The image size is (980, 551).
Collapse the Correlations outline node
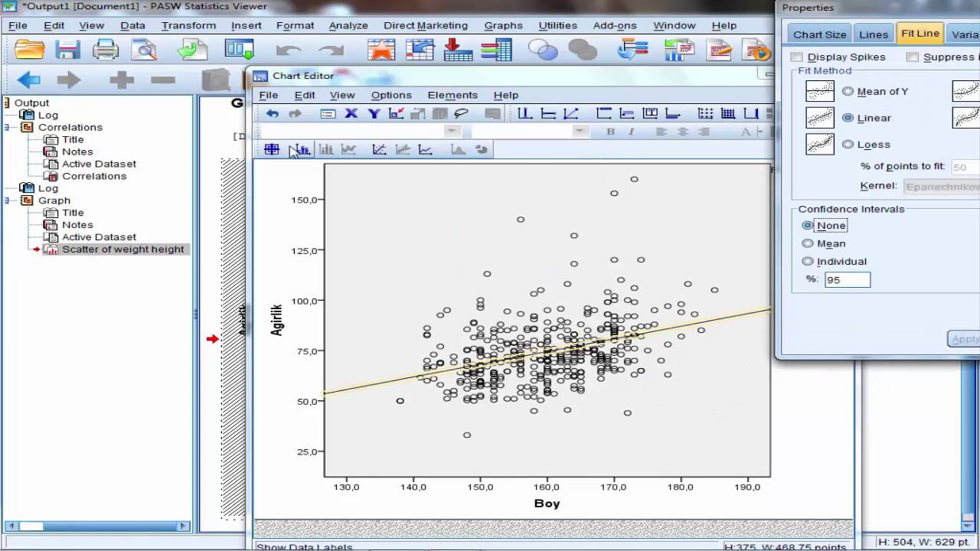click(6, 127)
